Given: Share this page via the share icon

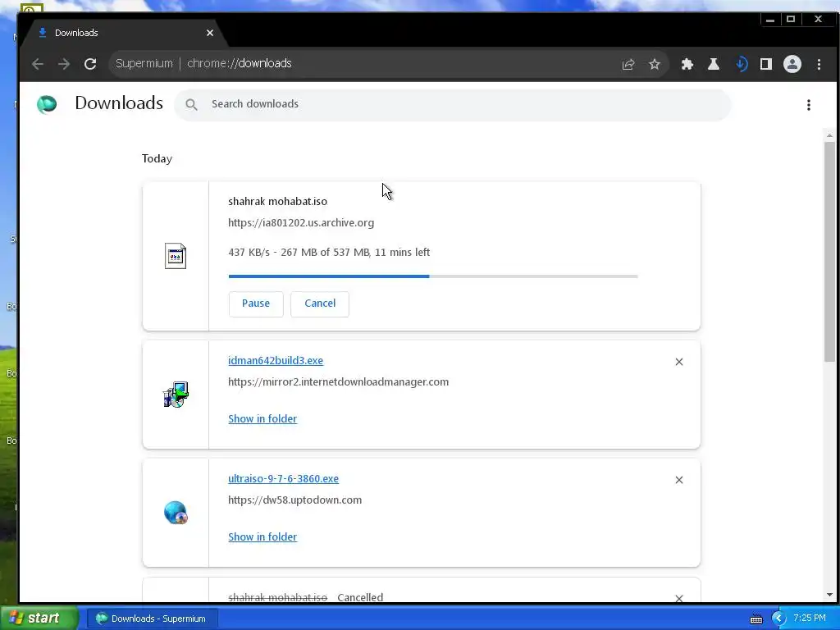Looking at the screenshot, I should pyautogui.click(x=628, y=64).
